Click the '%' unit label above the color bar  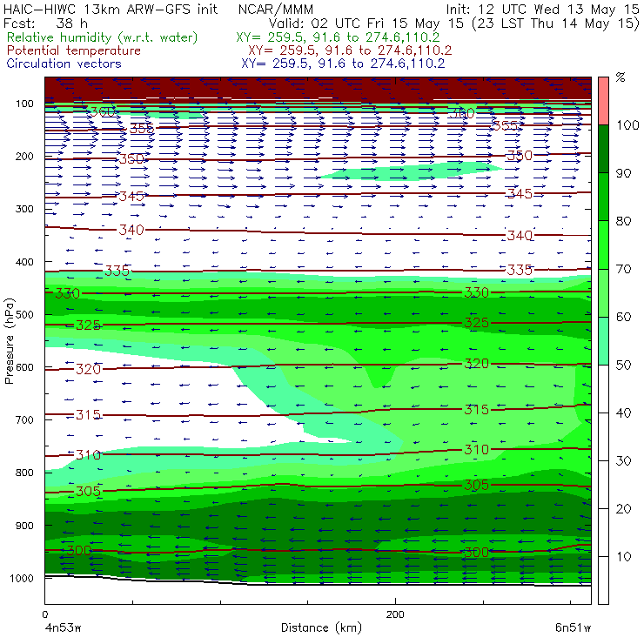[x=621, y=77]
